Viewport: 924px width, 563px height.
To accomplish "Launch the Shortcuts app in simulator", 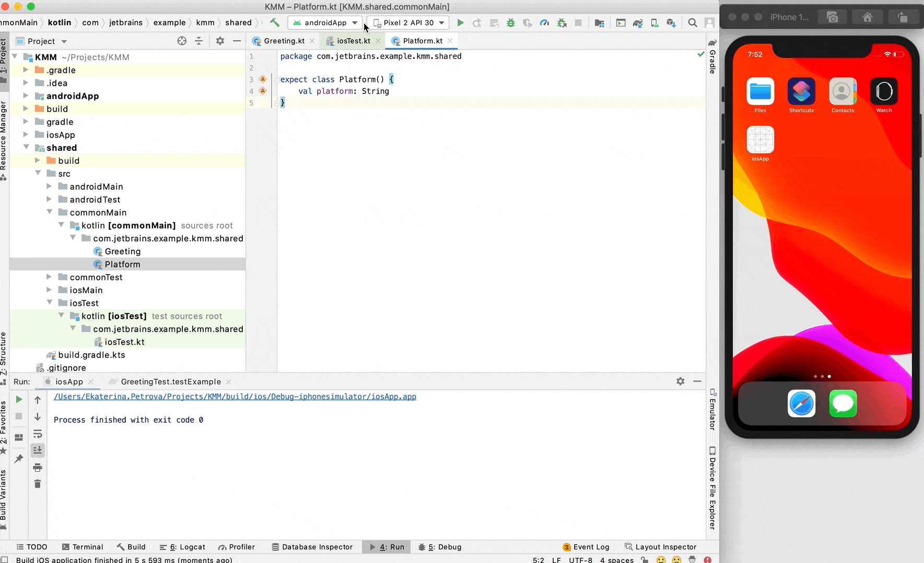I will [801, 91].
